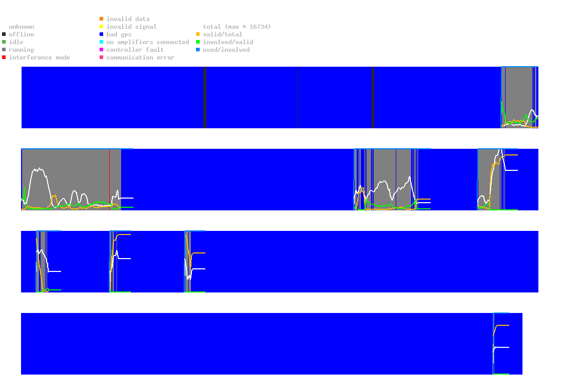Click the red interference mode color swatch
The height and width of the screenshot is (392, 562).
click(x=4, y=57)
